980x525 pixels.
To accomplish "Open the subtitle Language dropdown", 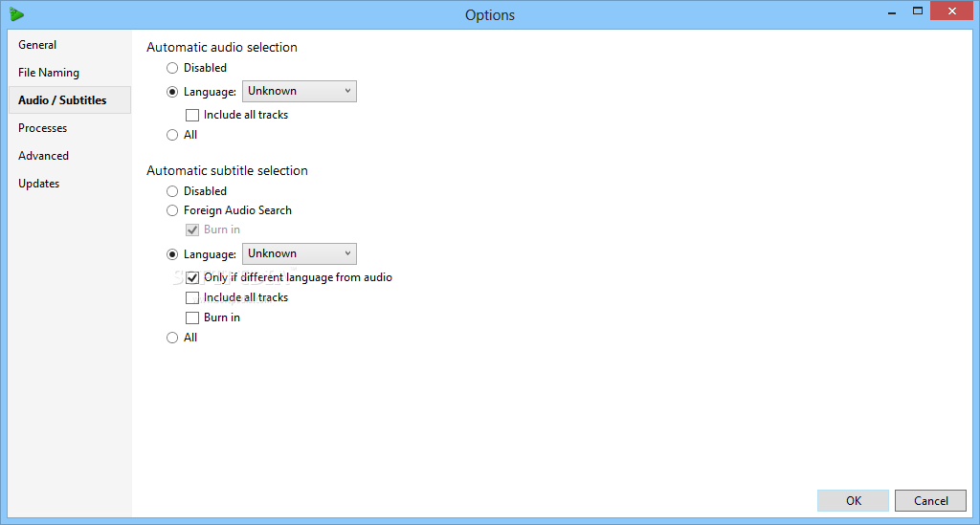I will [300, 253].
